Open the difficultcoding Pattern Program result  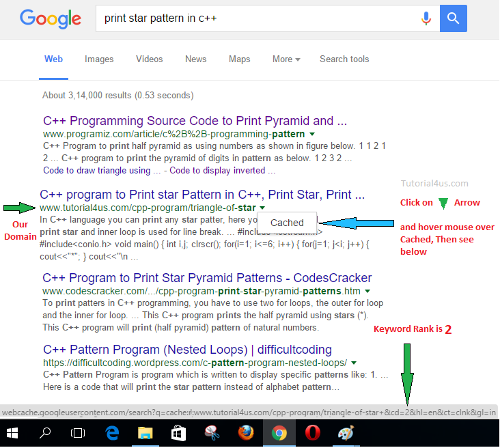tap(187, 350)
